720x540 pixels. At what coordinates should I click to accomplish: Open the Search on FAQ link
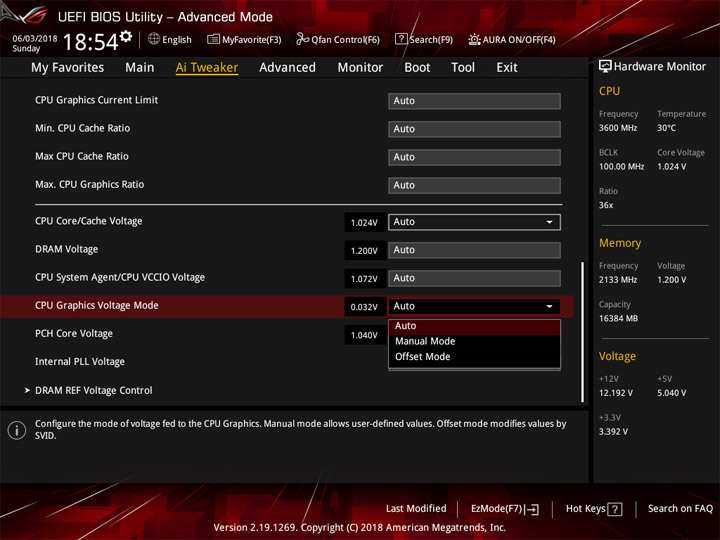tap(680, 508)
